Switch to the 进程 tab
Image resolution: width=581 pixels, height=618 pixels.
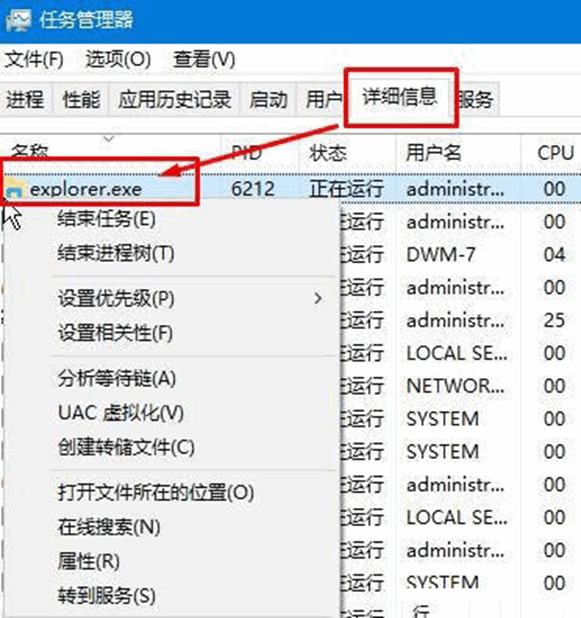[25, 99]
